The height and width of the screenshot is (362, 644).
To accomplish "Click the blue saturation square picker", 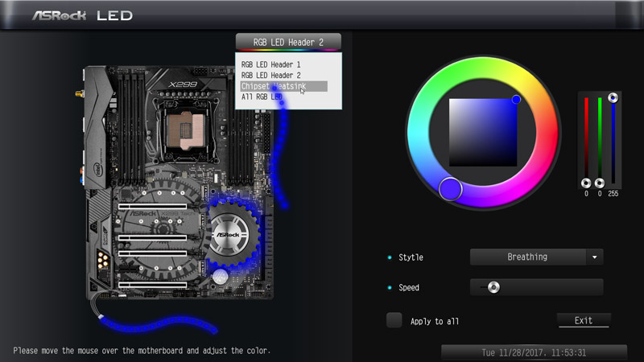I will tap(483, 133).
